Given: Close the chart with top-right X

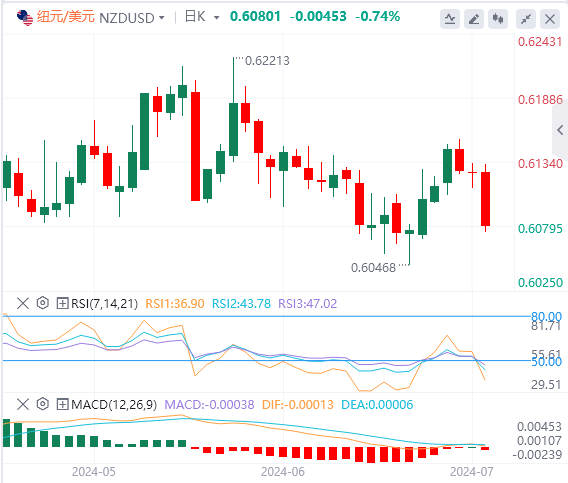Looking at the screenshot, I should click(x=550, y=19).
